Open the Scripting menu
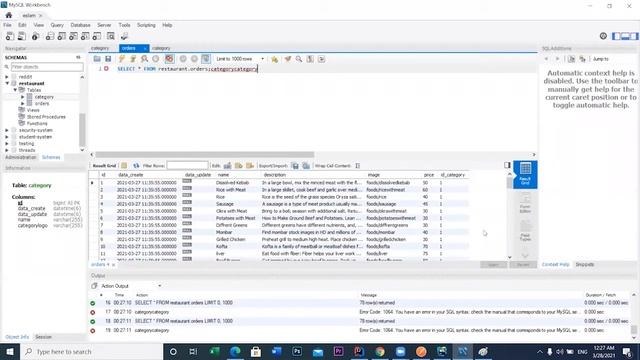640x360 pixels. click(146, 25)
